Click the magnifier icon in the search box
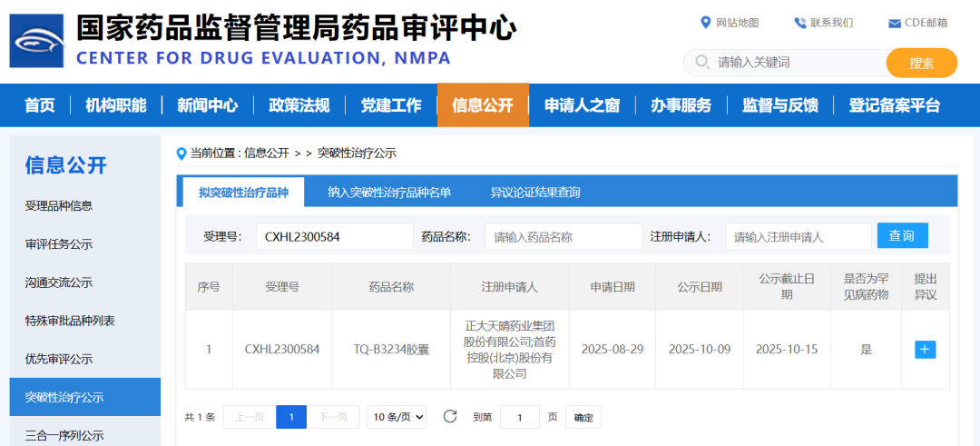Screen dimensions: 980x446 (x=702, y=62)
